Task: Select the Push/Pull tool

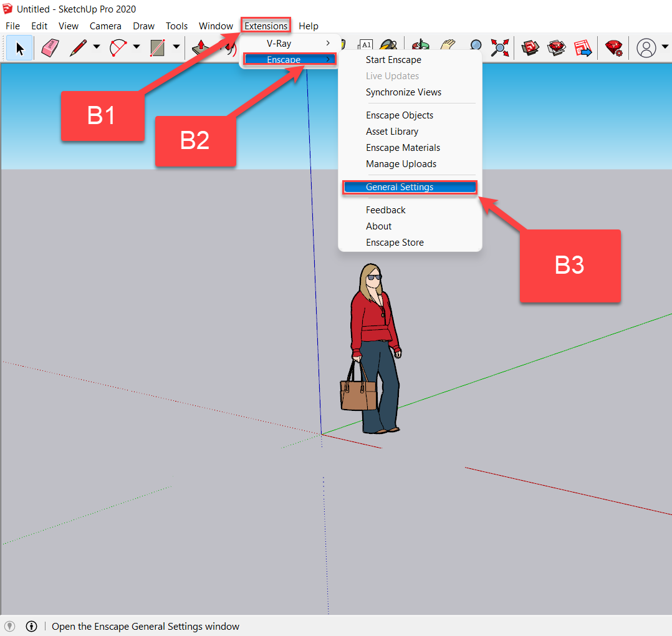Action: pos(201,47)
